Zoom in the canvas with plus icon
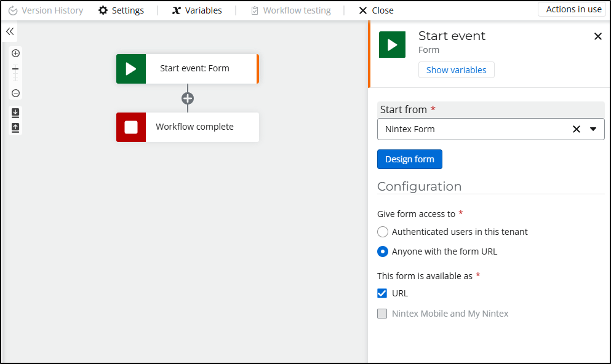Screen dimensions: 611x364 [x=15, y=53]
